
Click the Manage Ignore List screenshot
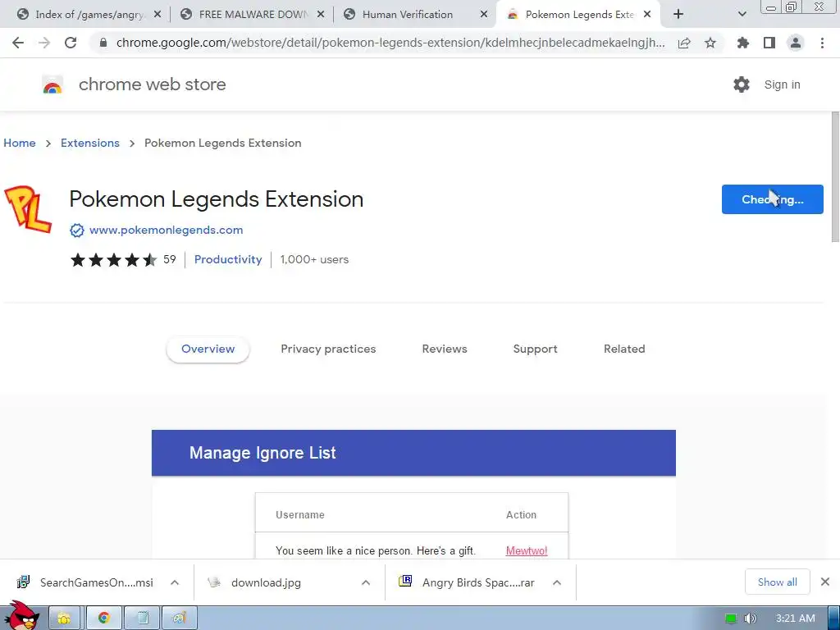(413, 494)
